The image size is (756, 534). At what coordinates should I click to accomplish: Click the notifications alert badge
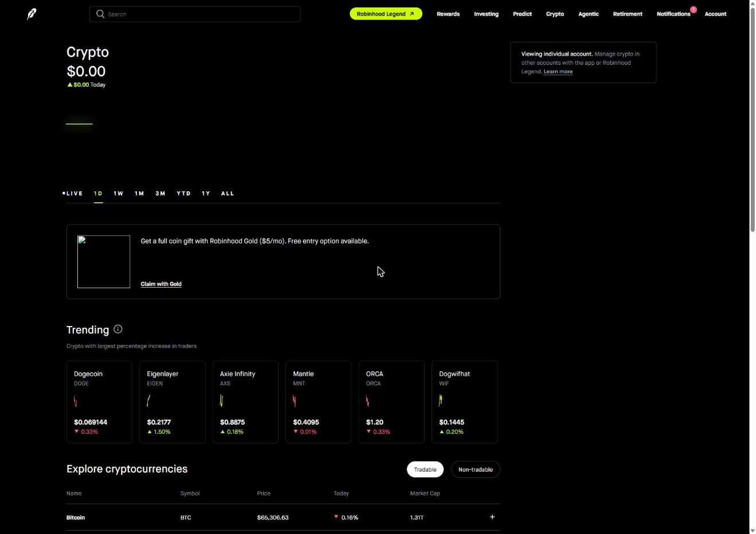point(694,10)
